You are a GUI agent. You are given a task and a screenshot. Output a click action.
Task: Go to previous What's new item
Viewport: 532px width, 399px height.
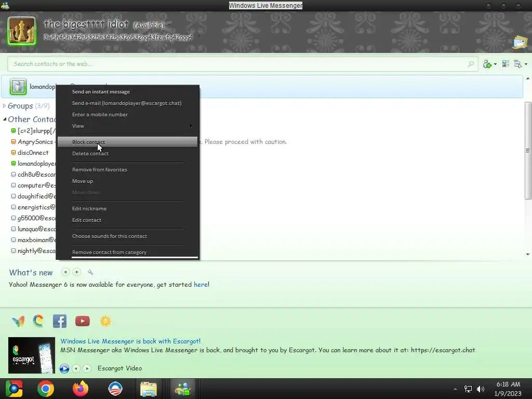(x=65, y=272)
